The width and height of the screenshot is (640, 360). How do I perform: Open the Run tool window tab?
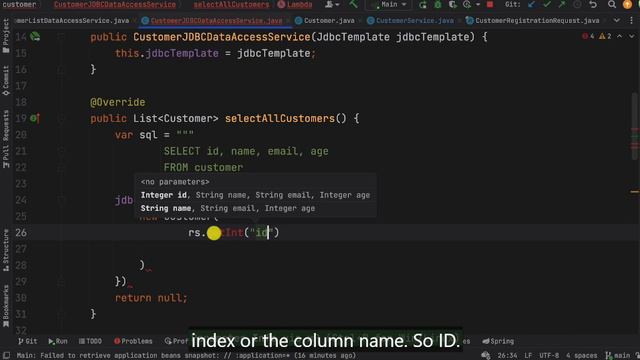pos(58,341)
